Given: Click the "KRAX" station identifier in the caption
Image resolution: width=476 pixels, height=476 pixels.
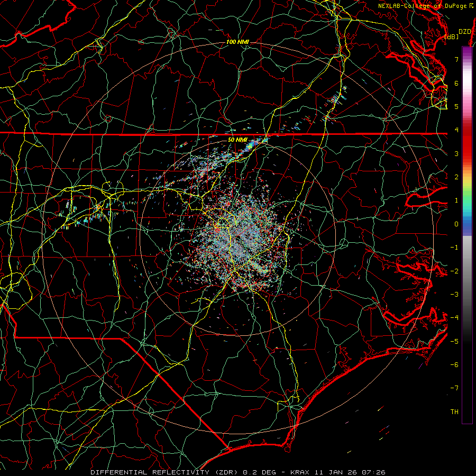Looking at the screenshot, I should click(x=300, y=472).
